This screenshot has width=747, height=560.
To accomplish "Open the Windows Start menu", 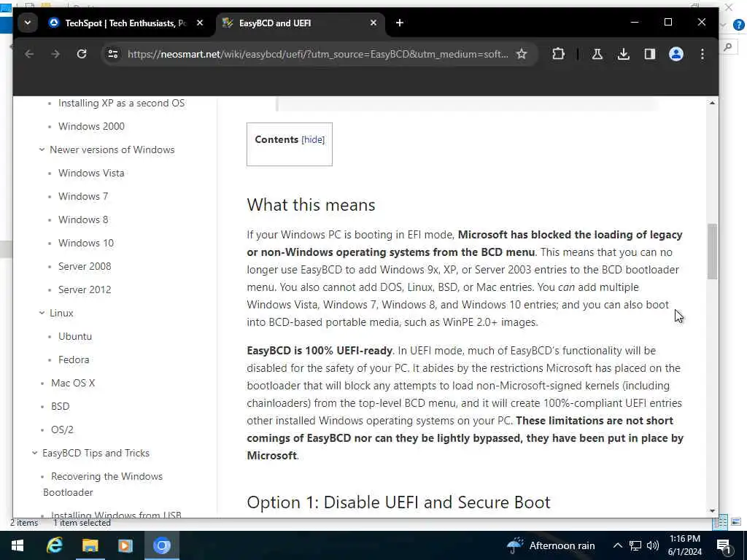I will tap(18, 545).
